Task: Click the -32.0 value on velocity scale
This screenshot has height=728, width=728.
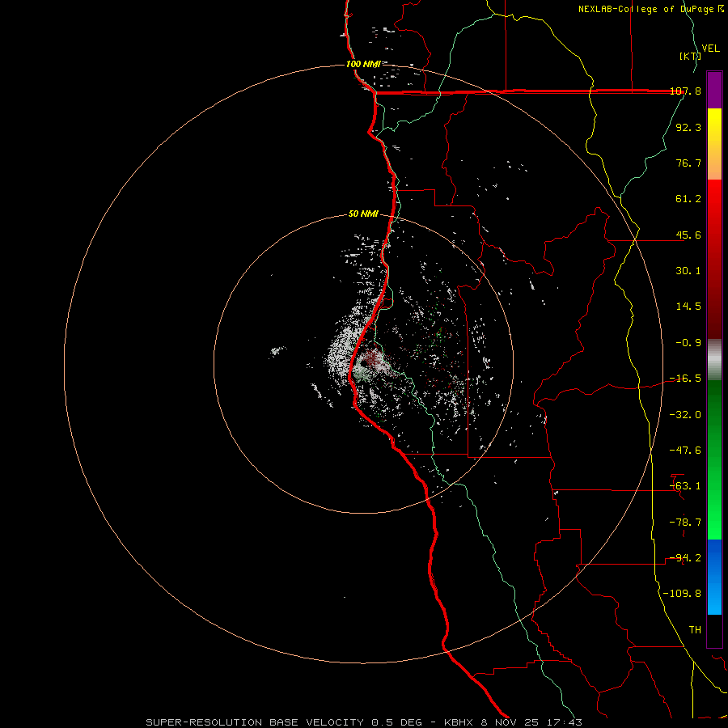Action: tap(685, 415)
